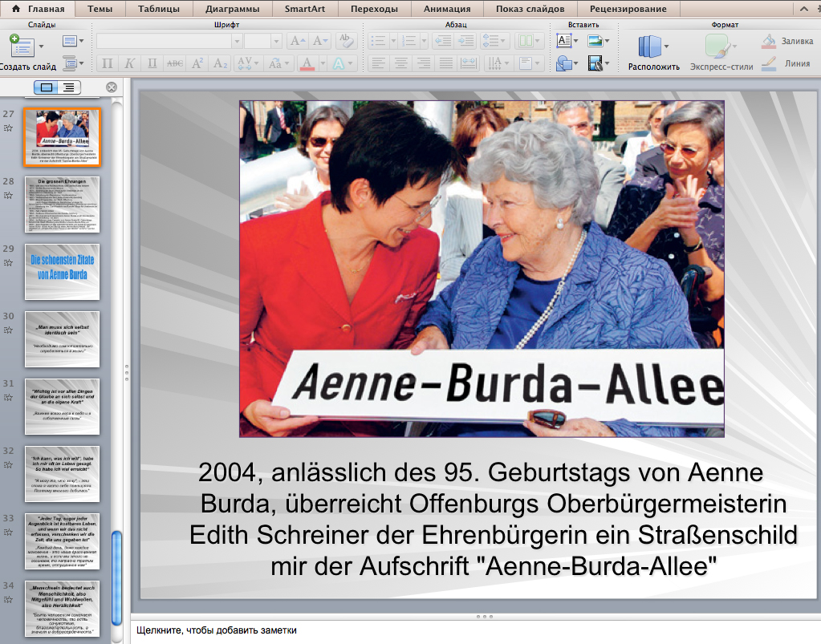
Task: Click the align text left icon
Action: (x=378, y=63)
